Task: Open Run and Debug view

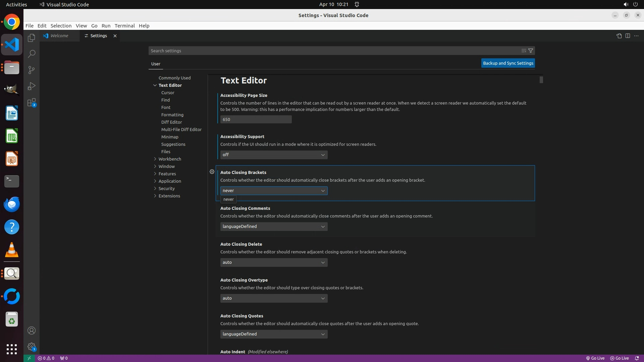Action: pyautogui.click(x=31, y=86)
